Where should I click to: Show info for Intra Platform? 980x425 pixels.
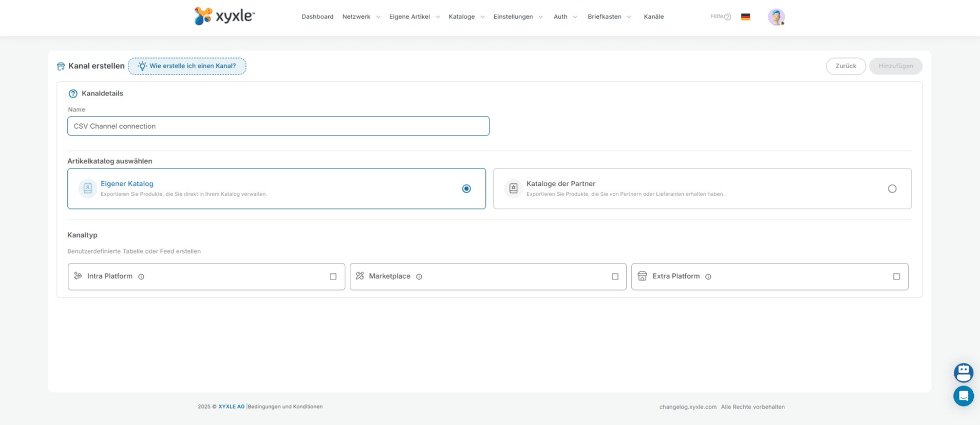point(141,277)
